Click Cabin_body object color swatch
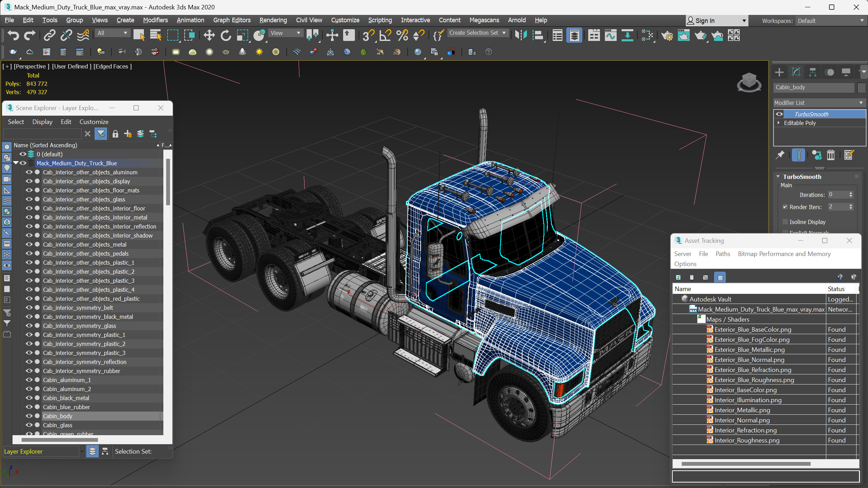Screen dimensions: 868x488 [861, 88]
